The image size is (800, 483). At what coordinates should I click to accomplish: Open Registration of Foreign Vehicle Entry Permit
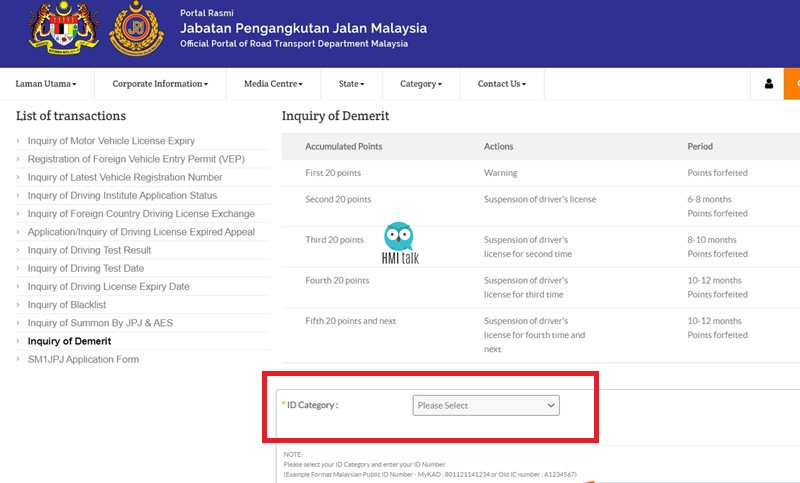(136, 159)
